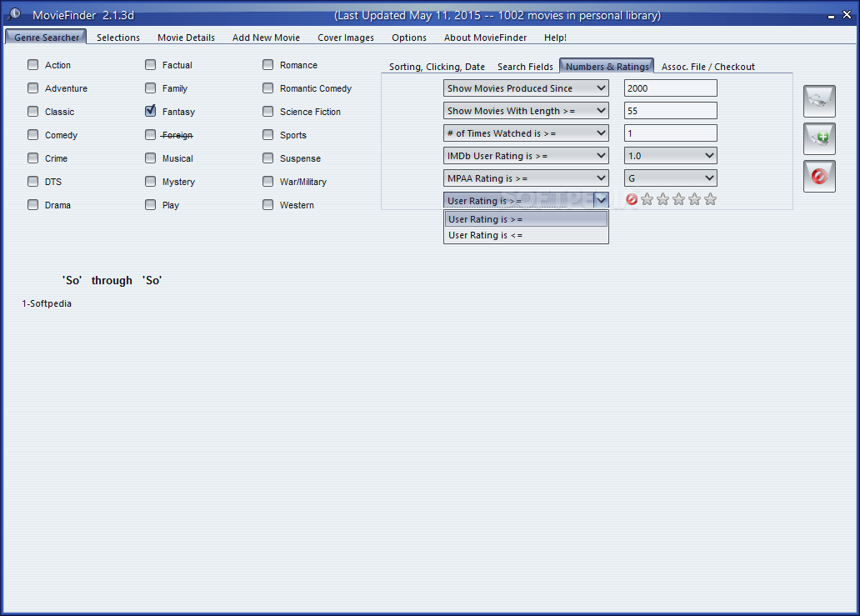Open Assoc. File / Checkout sub-tab

pos(707,67)
